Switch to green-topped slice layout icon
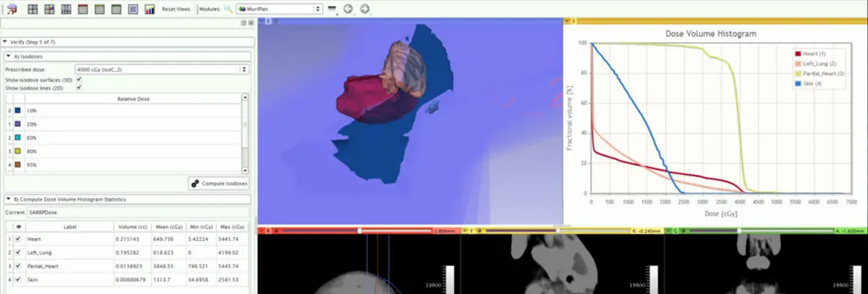The height and width of the screenshot is (294, 868). 116,9
